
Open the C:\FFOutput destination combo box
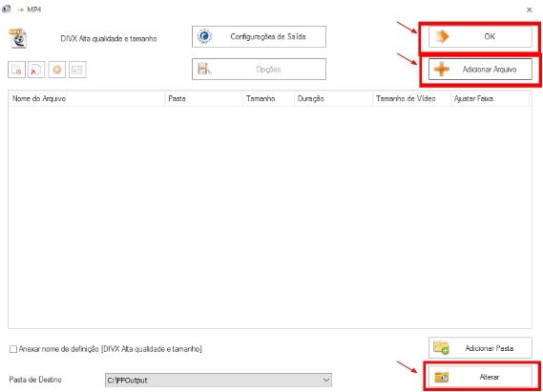pyautogui.click(x=219, y=380)
